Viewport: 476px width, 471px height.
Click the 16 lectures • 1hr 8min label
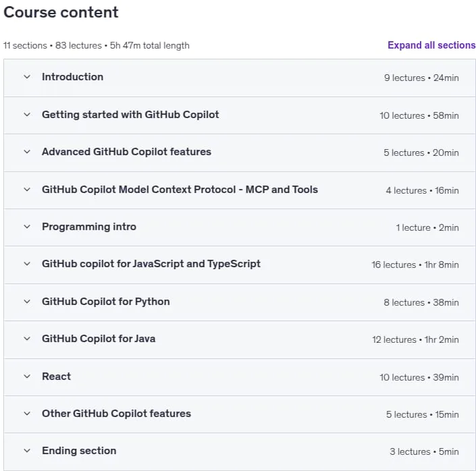415,265
